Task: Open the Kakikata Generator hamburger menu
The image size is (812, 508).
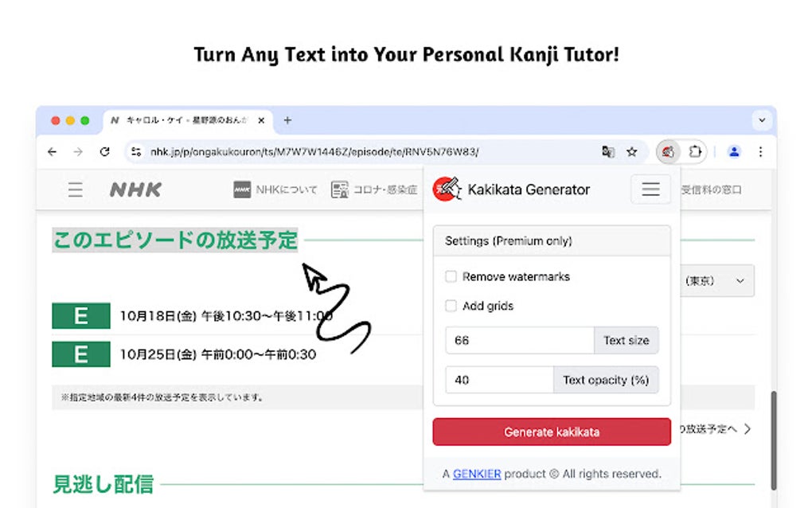Action: click(650, 190)
